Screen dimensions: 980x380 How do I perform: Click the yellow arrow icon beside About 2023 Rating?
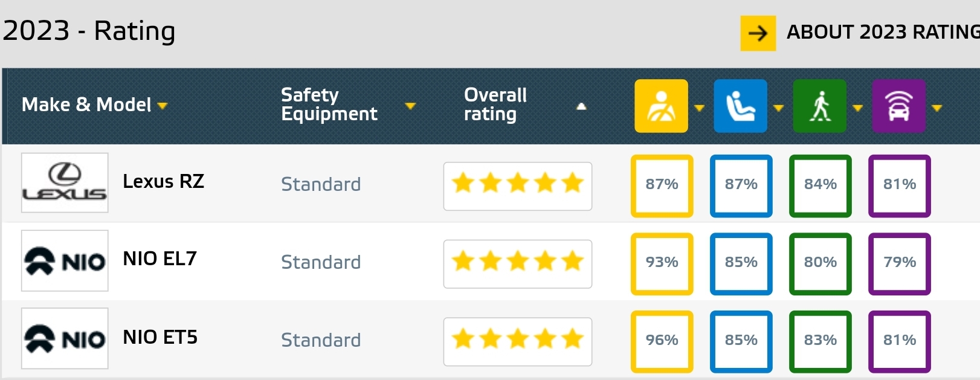coord(758,33)
